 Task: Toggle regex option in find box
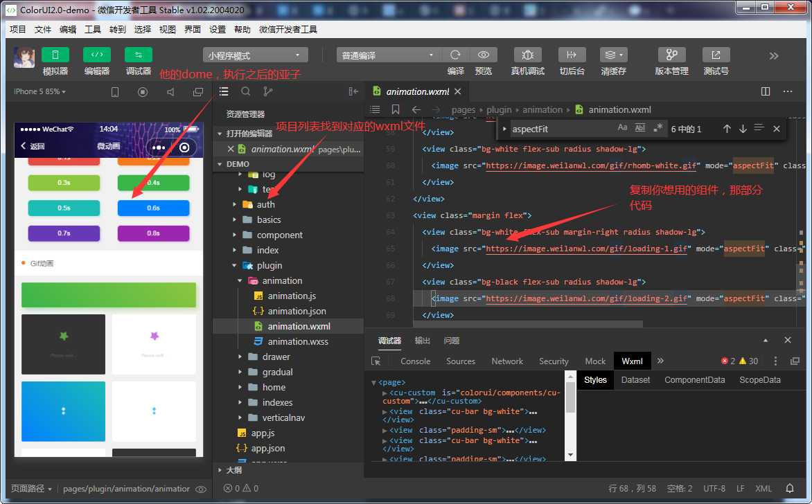[x=657, y=128]
